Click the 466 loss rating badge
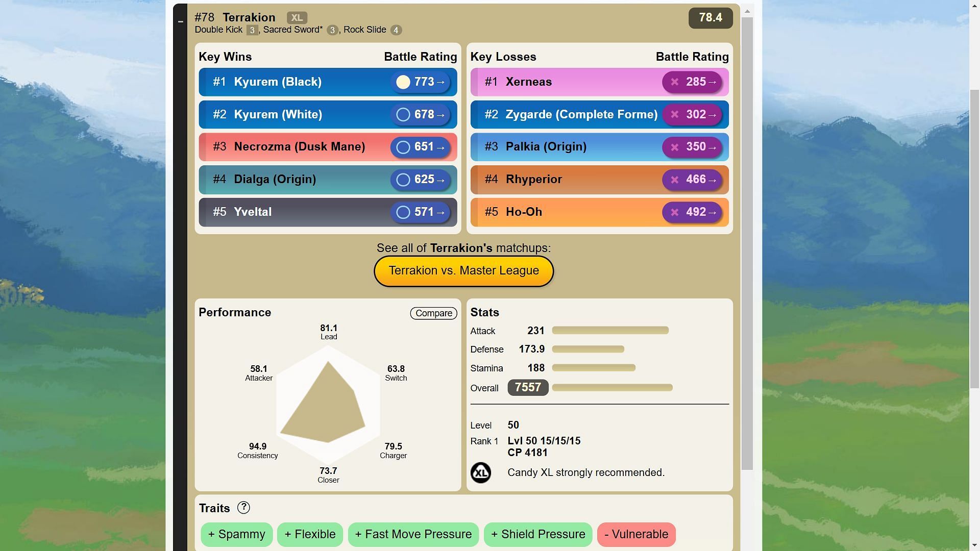980x551 pixels. pos(692,180)
